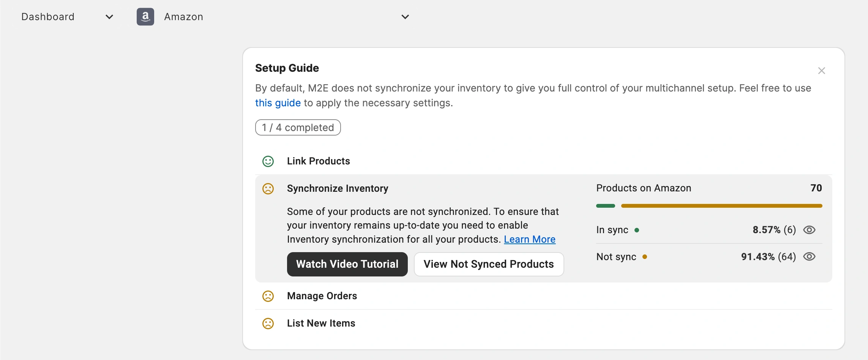The width and height of the screenshot is (868, 360).
Task: Click the green dot next to In sync
Action: [x=637, y=230]
